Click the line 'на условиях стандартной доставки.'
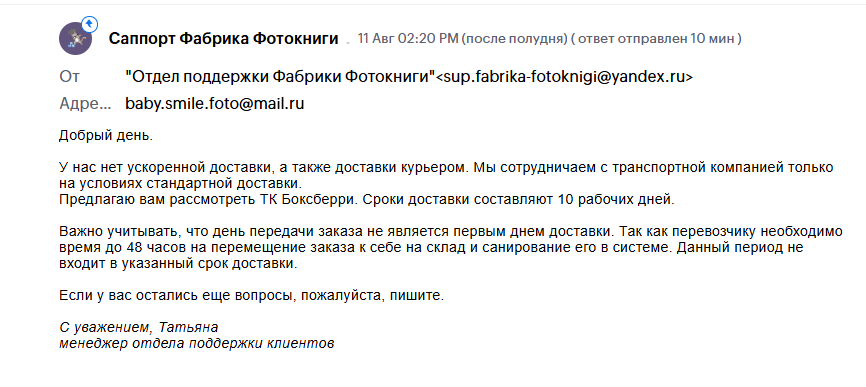The width and height of the screenshot is (866, 387). [x=181, y=183]
